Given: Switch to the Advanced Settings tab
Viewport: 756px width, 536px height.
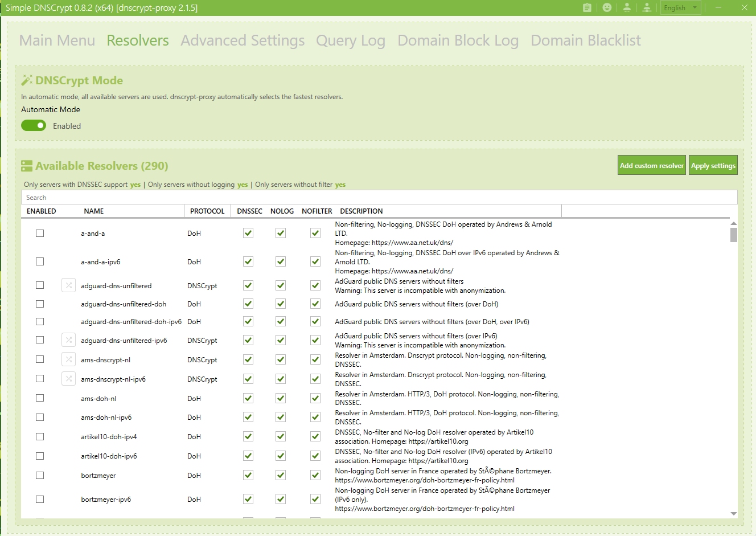Looking at the screenshot, I should tap(243, 40).
